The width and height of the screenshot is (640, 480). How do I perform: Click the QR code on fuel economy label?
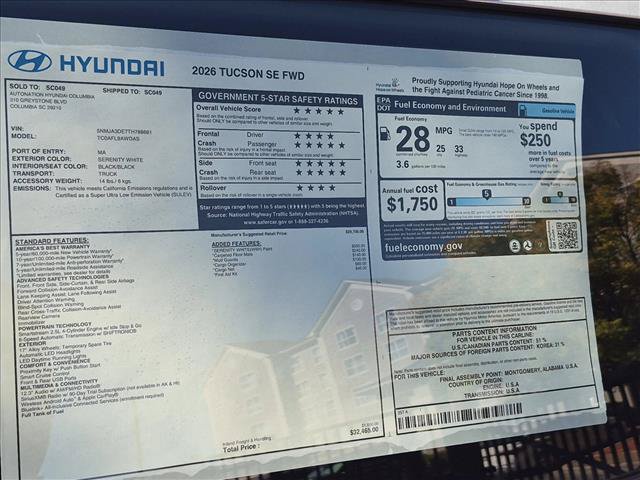[x=567, y=236]
